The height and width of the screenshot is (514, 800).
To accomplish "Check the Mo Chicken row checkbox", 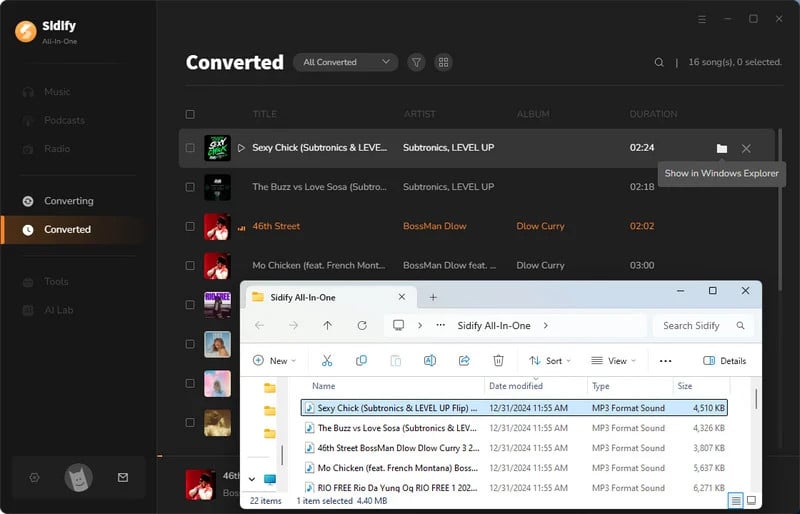I will (x=190, y=265).
